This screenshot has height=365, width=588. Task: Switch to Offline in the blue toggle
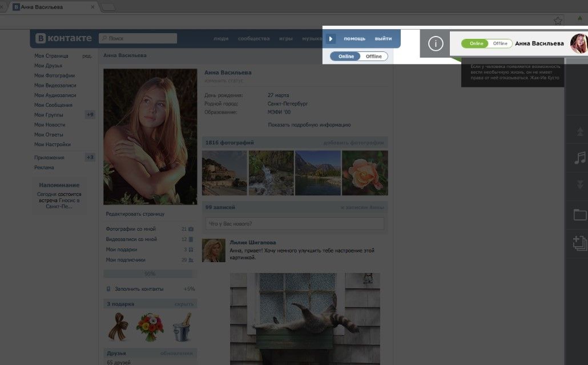click(x=373, y=57)
